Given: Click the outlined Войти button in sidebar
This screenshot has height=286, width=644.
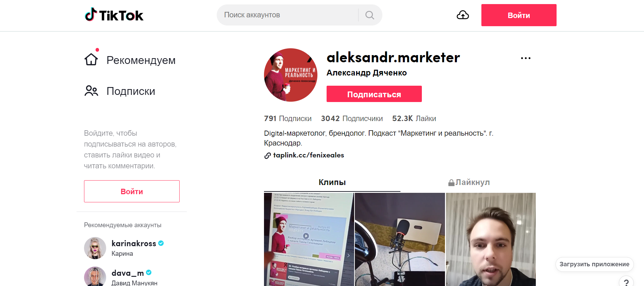Looking at the screenshot, I should point(132,191).
